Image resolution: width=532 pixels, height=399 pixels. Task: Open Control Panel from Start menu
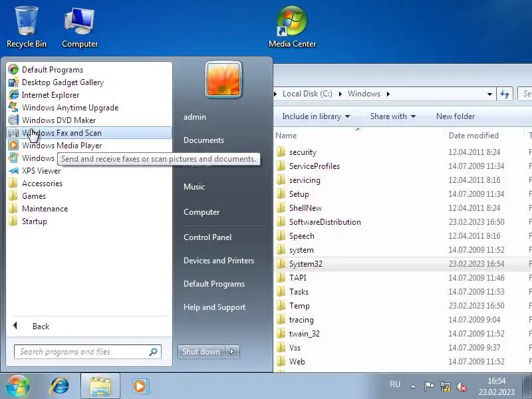coord(207,237)
